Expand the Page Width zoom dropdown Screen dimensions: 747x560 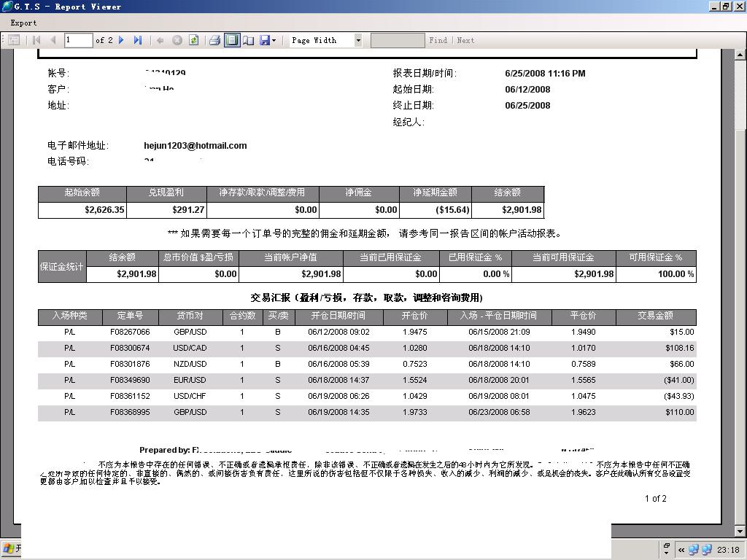tap(357, 41)
